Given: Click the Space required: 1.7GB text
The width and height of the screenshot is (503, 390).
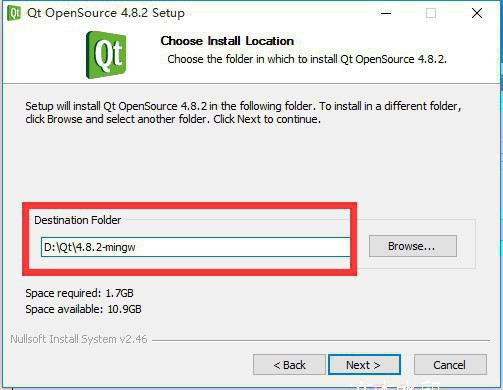Looking at the screenshot, I should pyautogui.click(x=79, y=293).
